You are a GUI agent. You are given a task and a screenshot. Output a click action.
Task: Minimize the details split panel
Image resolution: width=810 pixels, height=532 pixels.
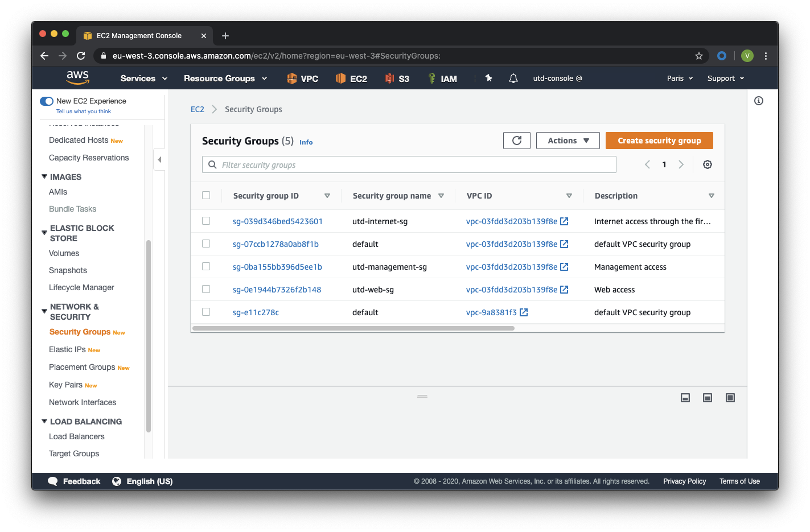[685, 398]
